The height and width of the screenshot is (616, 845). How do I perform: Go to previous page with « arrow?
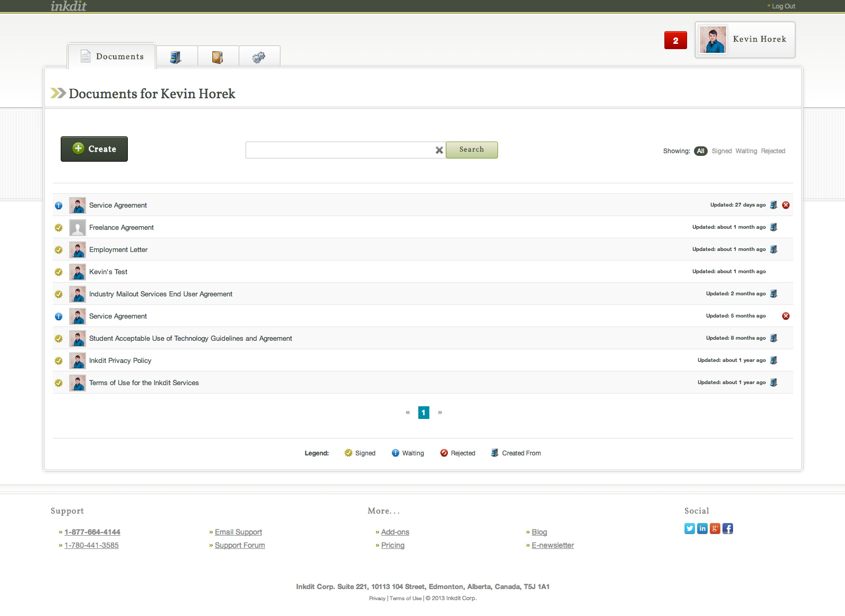click(x=408, y=413)
